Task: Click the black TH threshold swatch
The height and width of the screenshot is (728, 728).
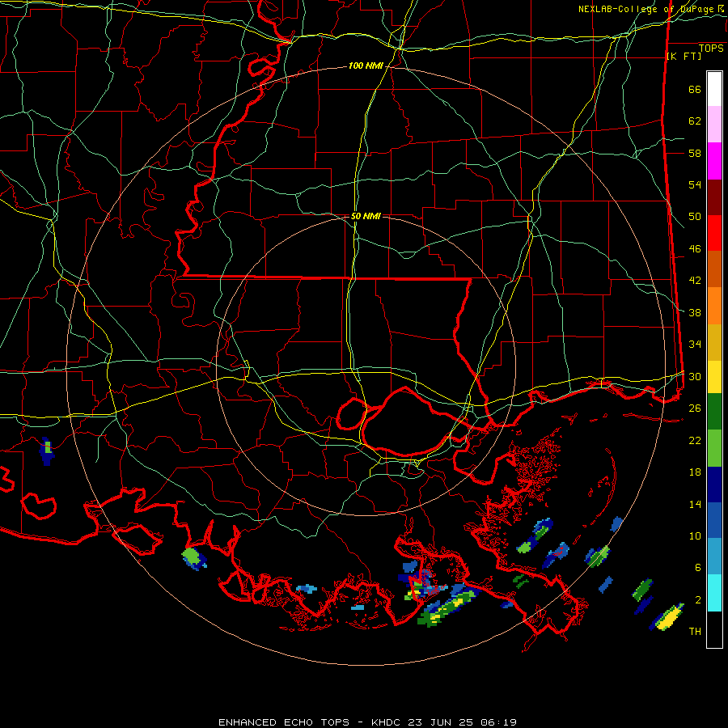Action: click(x=714, y=629)
